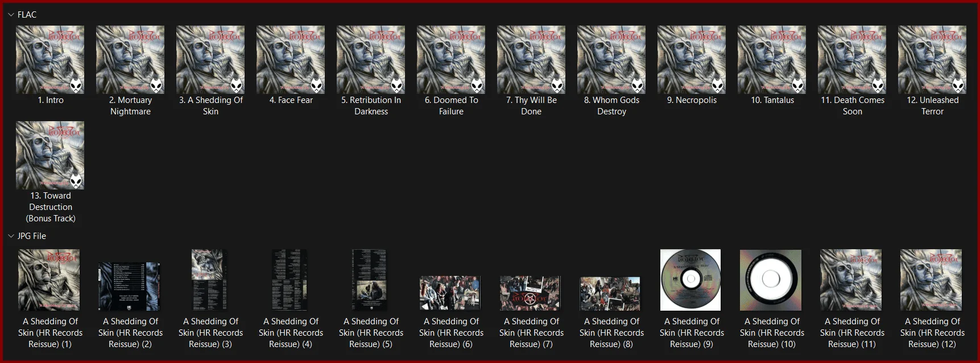Select the FLAC group header label
Screen dimensions: 980x363
pos(27,15)
